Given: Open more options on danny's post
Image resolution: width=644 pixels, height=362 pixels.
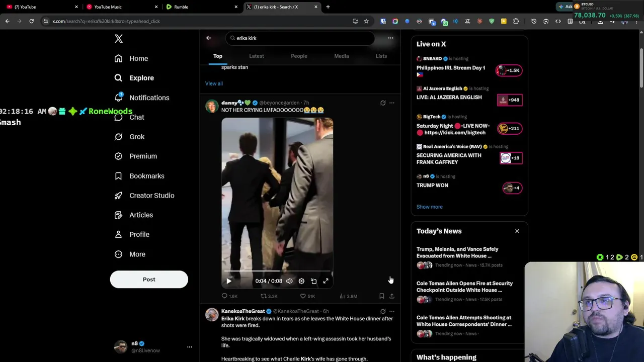Looking at the screenshot, I should [x=392, y=103].
